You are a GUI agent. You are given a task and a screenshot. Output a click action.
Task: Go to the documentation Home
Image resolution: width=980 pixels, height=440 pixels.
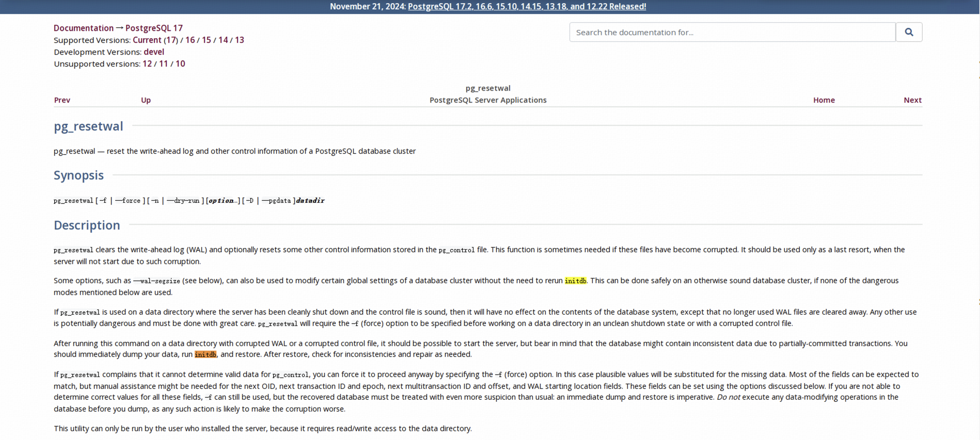click(824, 100)
